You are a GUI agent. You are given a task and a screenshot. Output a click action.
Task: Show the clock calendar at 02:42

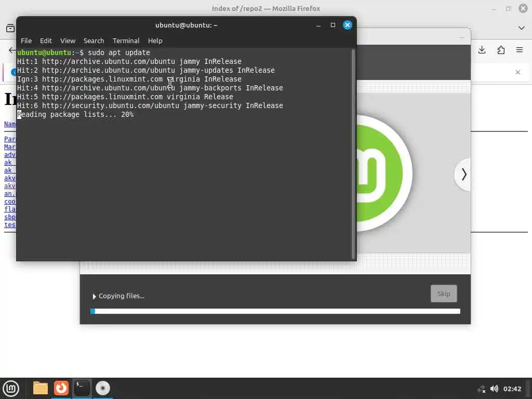(x=512, y=389)
